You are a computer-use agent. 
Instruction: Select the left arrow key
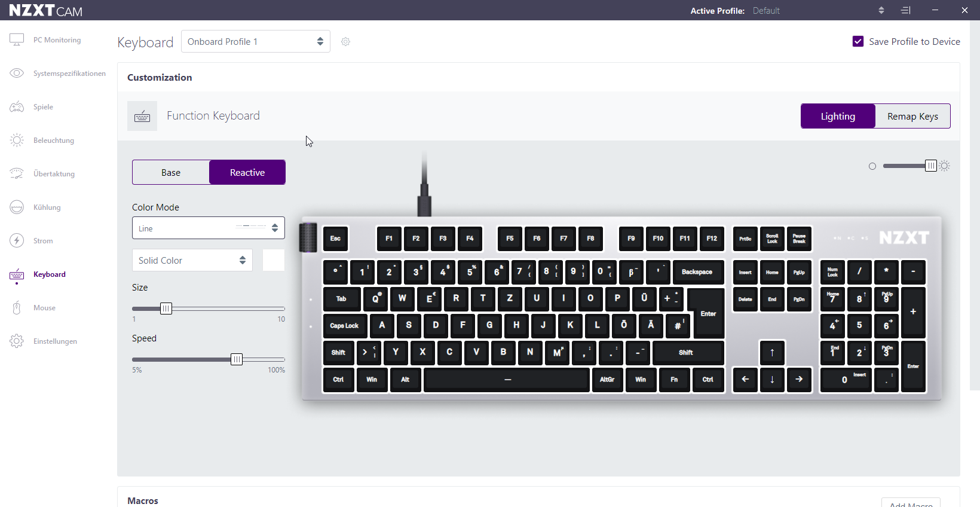tap(745, 380)
